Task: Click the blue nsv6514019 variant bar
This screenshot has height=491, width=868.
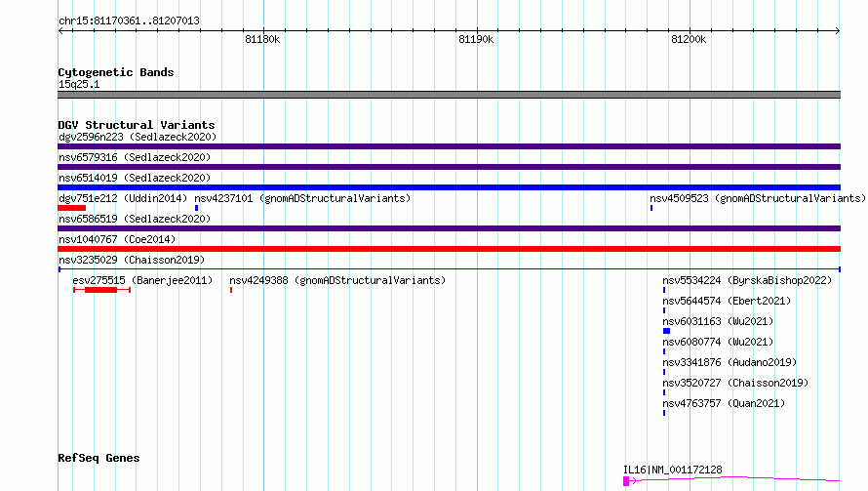Action: pos(449,187)
